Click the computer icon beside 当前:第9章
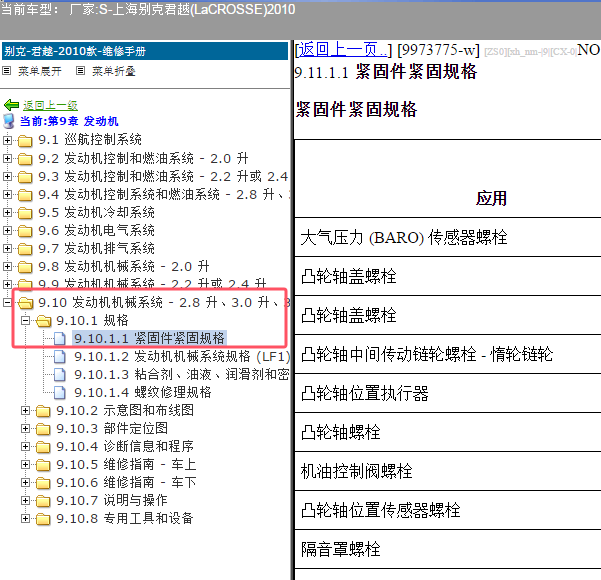The width and height of the screenshot is (601, 580). 9,121
